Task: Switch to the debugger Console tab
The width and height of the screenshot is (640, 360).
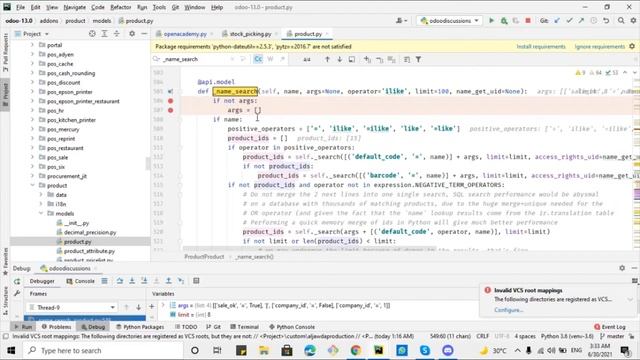Action: [x=80, y=281]
